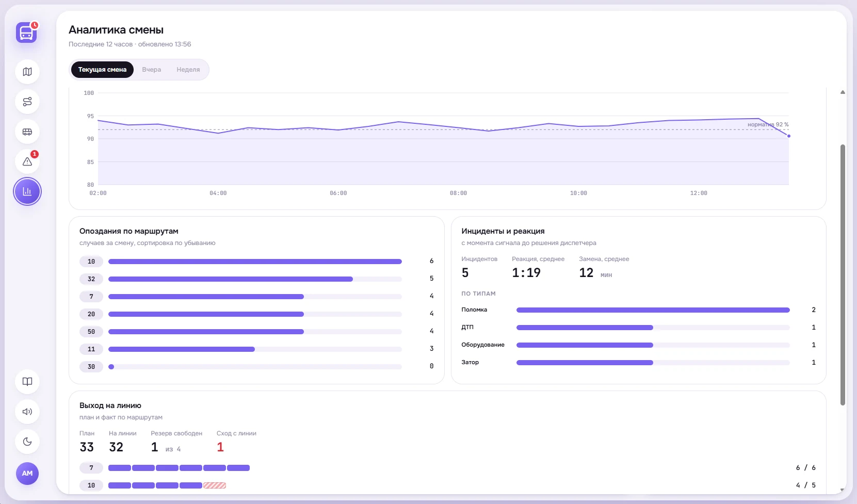This screenshot has width=857, height=504.
Task: Toggle dark mode moon icon
Action: (x=27, y=442)
